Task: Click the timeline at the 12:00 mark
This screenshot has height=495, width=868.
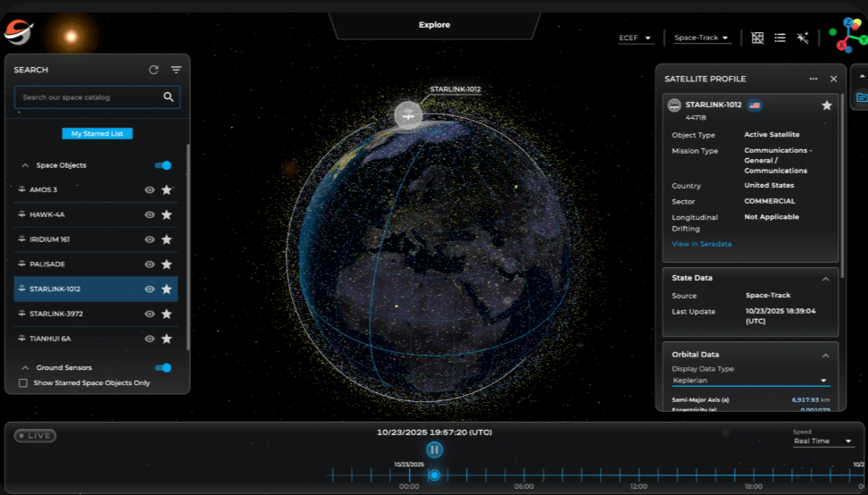Action: pyautogui.click(x=638, y=475)
